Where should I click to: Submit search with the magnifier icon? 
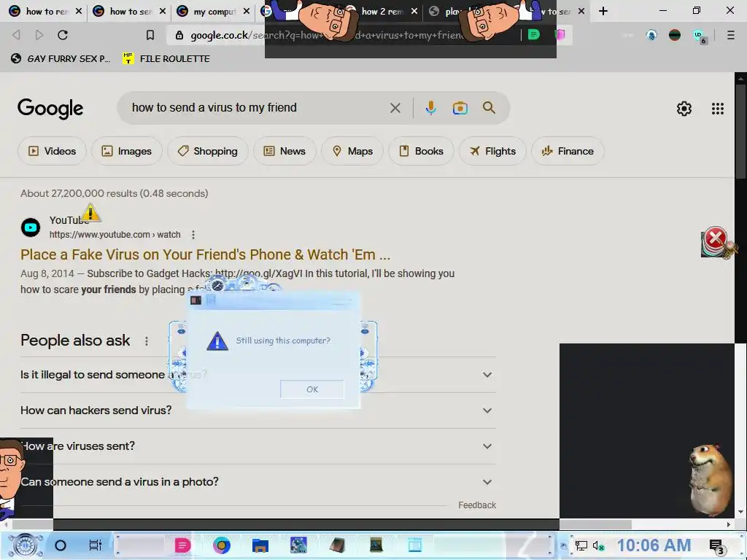[489, 108]
